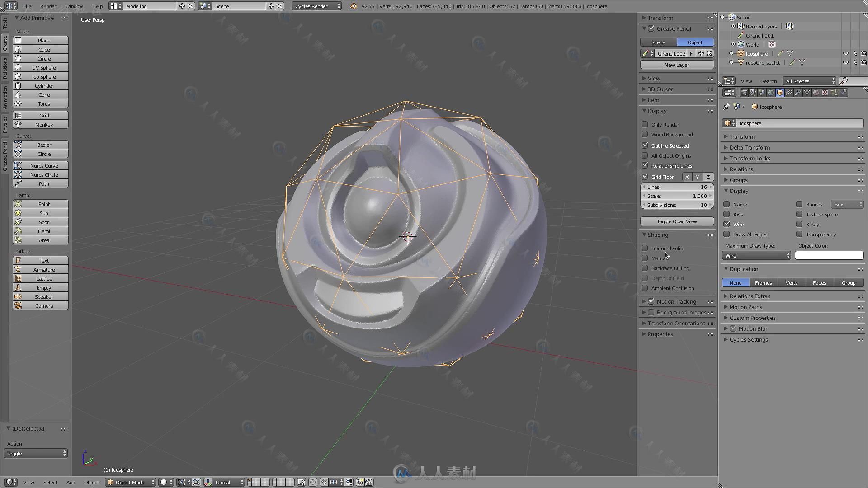Select Verts duplication option
Viewport: 868px width, 488px height.
click(x=791, y=282)
